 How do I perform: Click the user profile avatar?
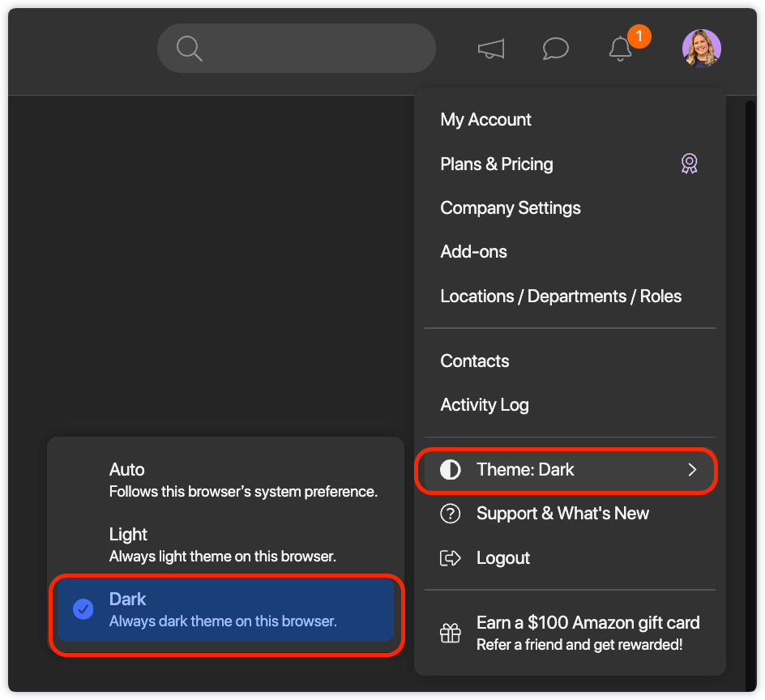tap(701, 49)
